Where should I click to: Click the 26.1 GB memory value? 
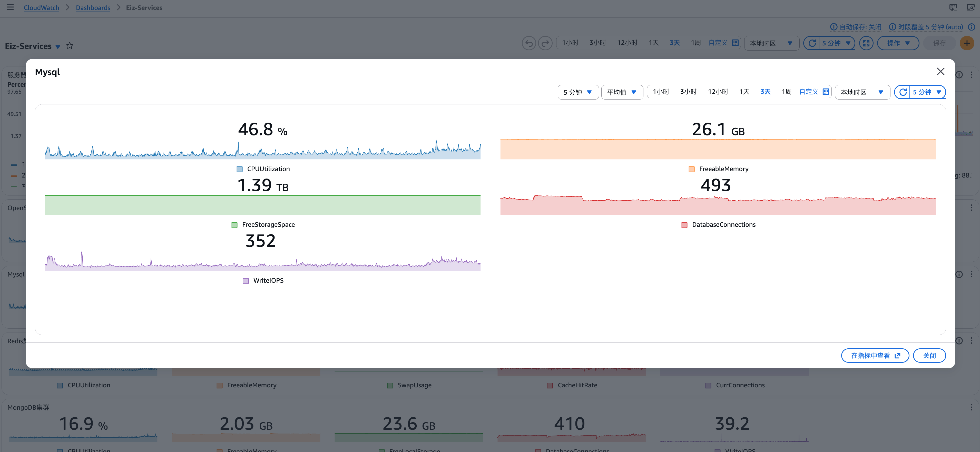pyautogui.click(x=718, y=129)
